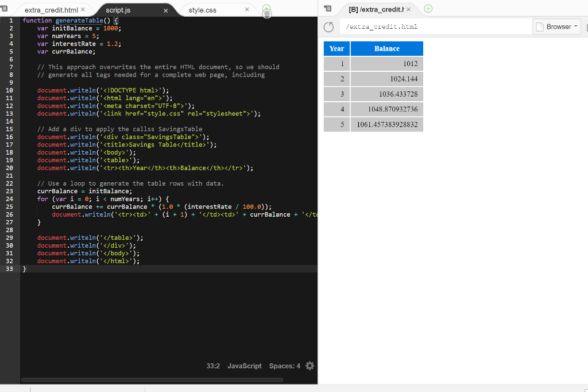The image size is (588, 392).
Task: Open the preview pane tab list
Action: tap(327, 8)
